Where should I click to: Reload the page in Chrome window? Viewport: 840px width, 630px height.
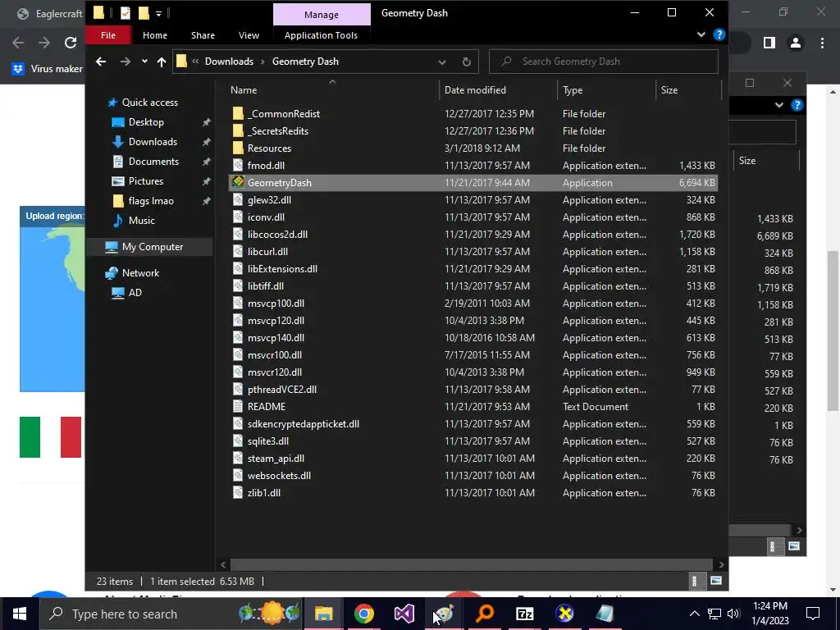click(71, 43)
